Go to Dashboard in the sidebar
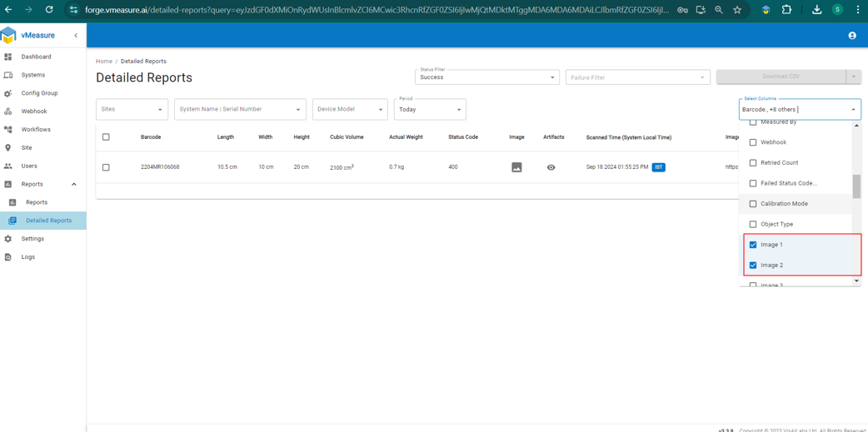This screenshot has height=432, width=868. [x=36, y=57]
